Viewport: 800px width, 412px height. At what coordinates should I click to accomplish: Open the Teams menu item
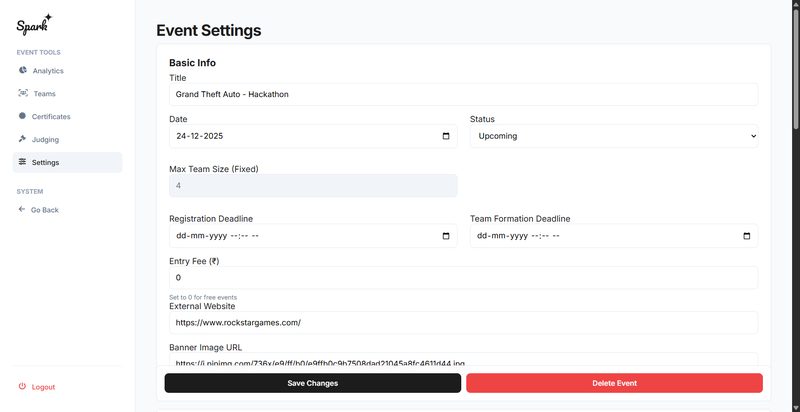[44, 93]
